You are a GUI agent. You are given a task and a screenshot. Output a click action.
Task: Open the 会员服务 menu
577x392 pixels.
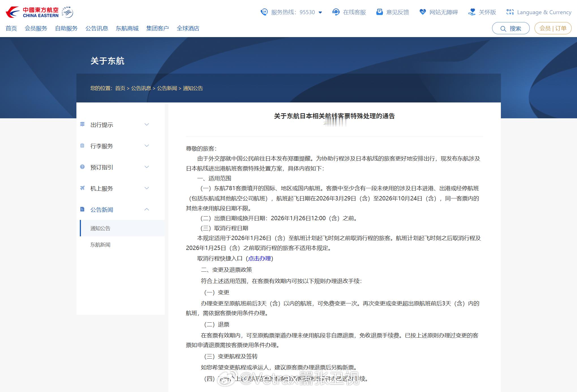[x=36, y=28]
